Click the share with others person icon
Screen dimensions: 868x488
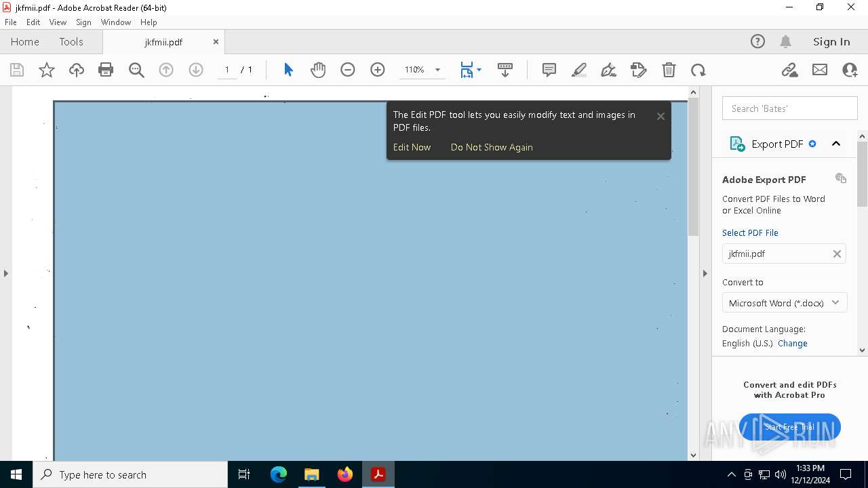850,70
